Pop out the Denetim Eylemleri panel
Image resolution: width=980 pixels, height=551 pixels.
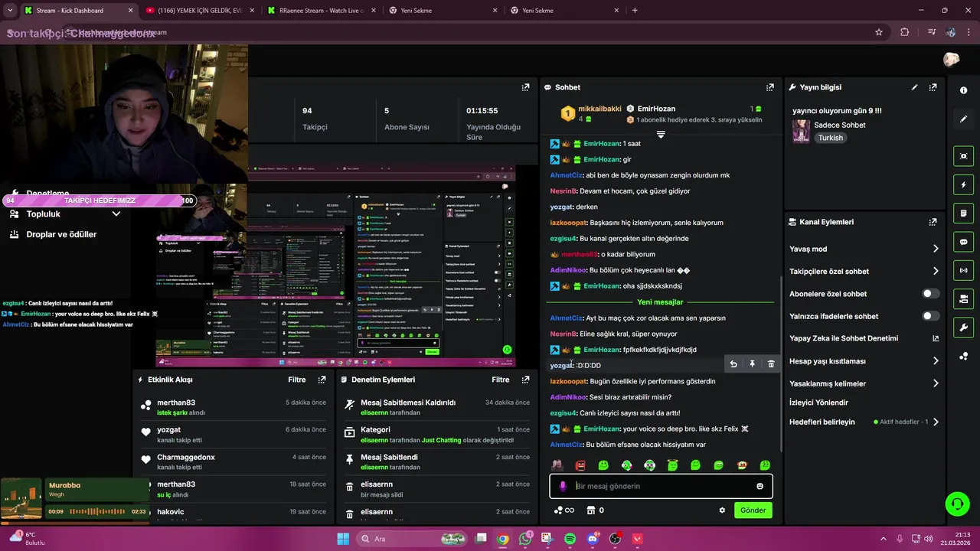click(525, 380)
